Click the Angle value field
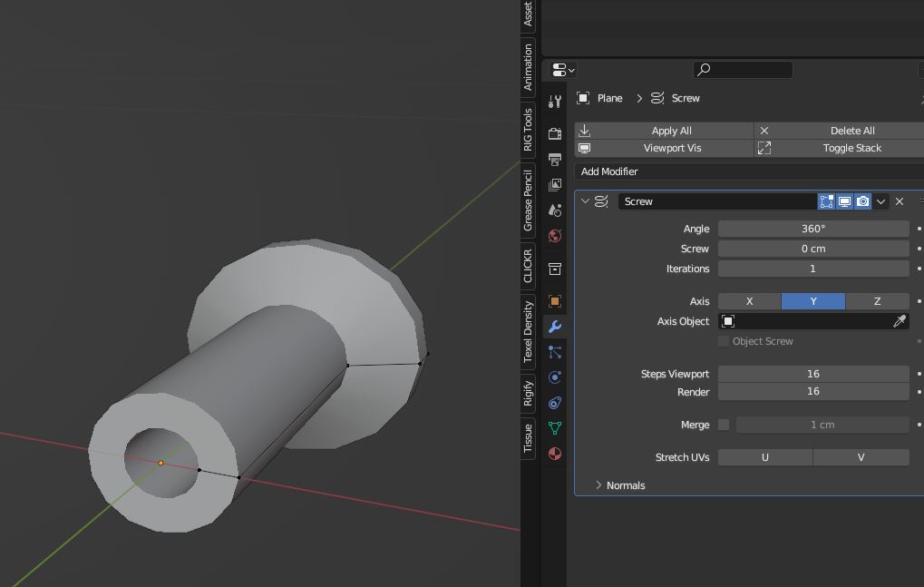924x587 pixels. tap(812, 229)
